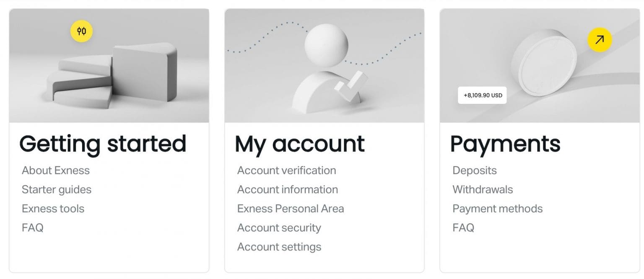Go to Exness Personal Area
Screen dimensions: 644x279
point(290,209)
